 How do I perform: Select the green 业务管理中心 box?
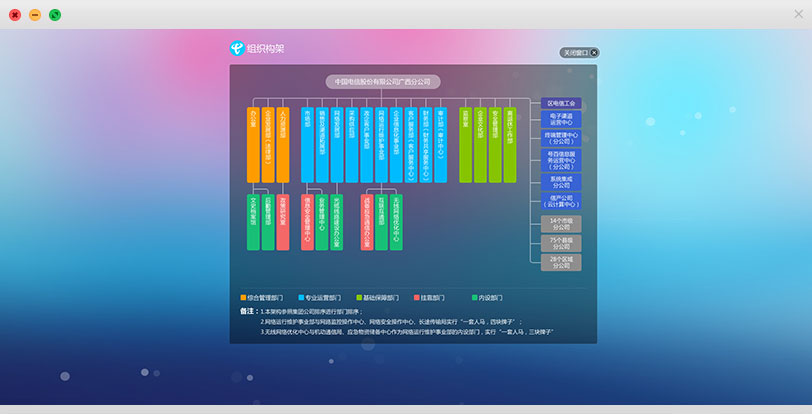pos(322,222)
